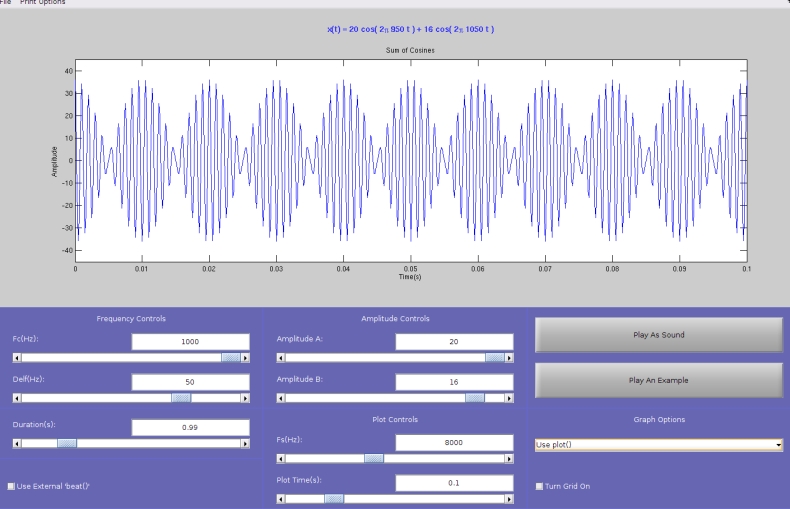Click right arrow of Fc(Hz) slider

tap(245, 356)
